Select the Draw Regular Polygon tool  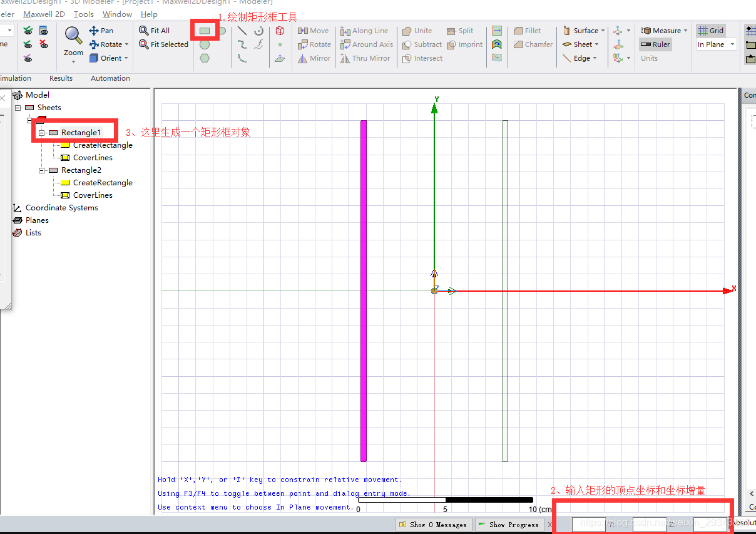click(x=205, y=58)
